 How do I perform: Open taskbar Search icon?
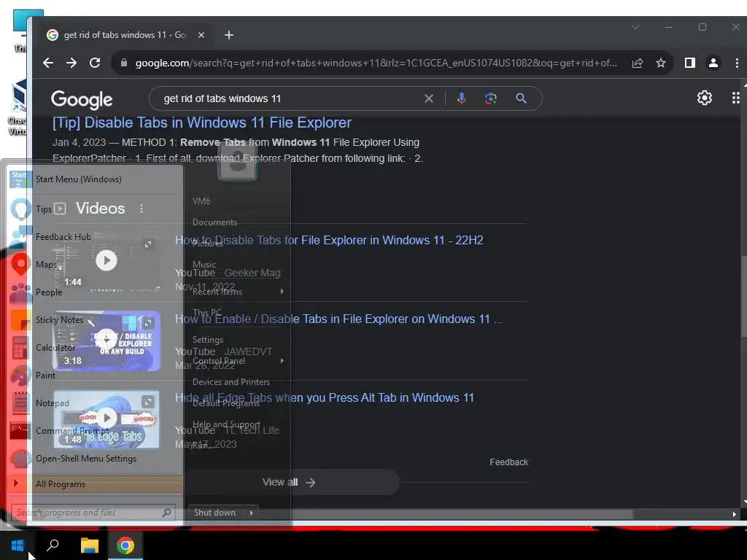53,545
